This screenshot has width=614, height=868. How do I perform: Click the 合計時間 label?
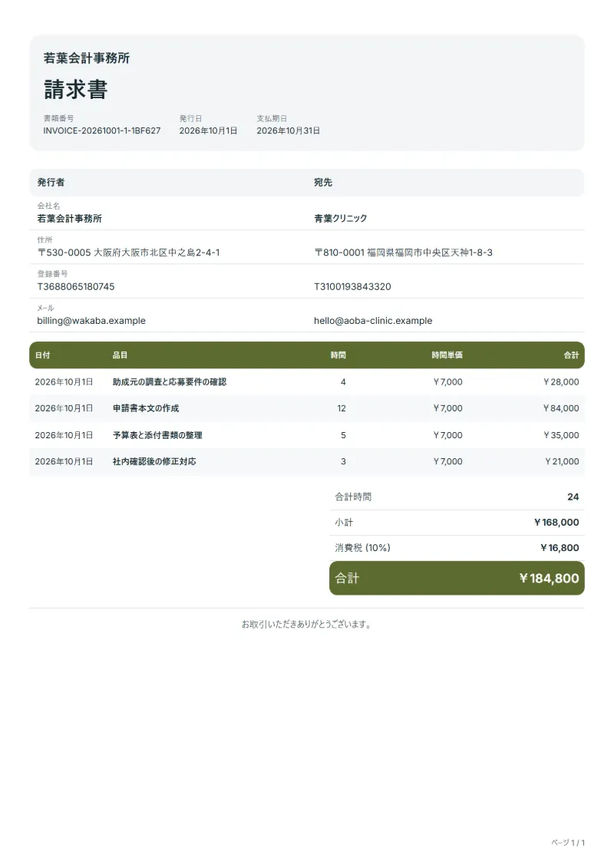click(x=353, y=497)
